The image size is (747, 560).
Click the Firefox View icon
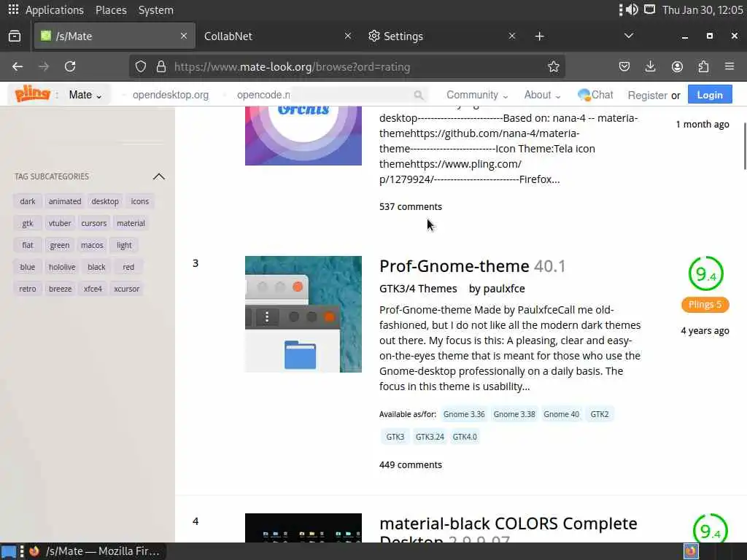point(15,36)
